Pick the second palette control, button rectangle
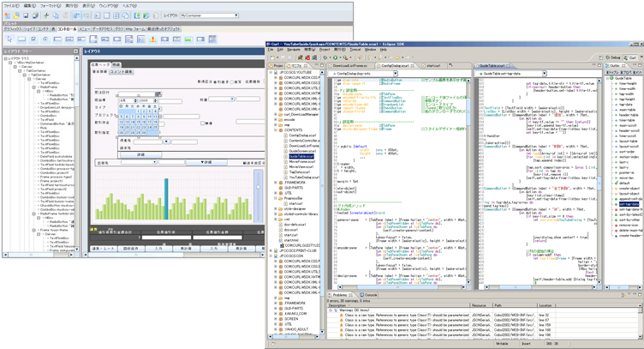Viewport: 644px width, 349px height. pyautogui.click(x=21, y=39)
